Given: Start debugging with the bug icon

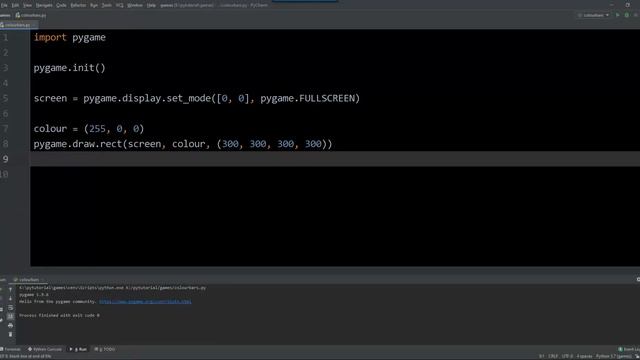Looking at the screenshot, I should (627, 15).
